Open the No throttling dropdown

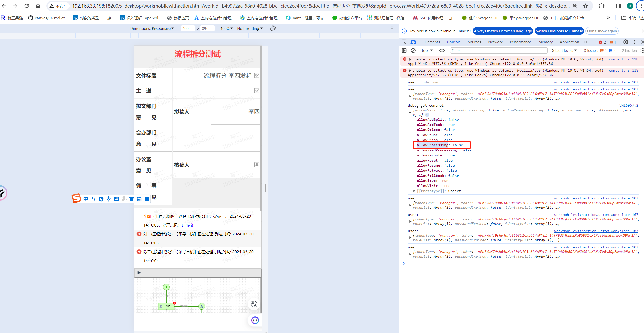click(x=250, y=28)
